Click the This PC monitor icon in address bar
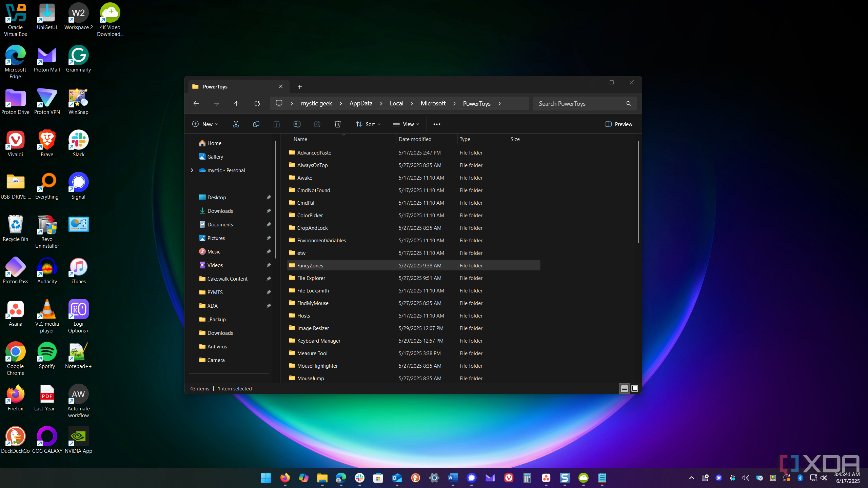 [x=279, y=103]
